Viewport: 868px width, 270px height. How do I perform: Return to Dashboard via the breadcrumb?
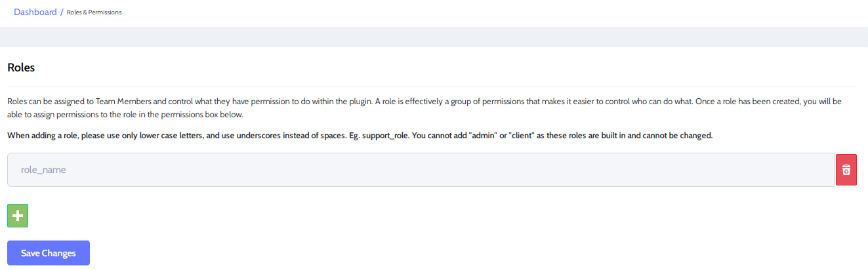(35, 12)
